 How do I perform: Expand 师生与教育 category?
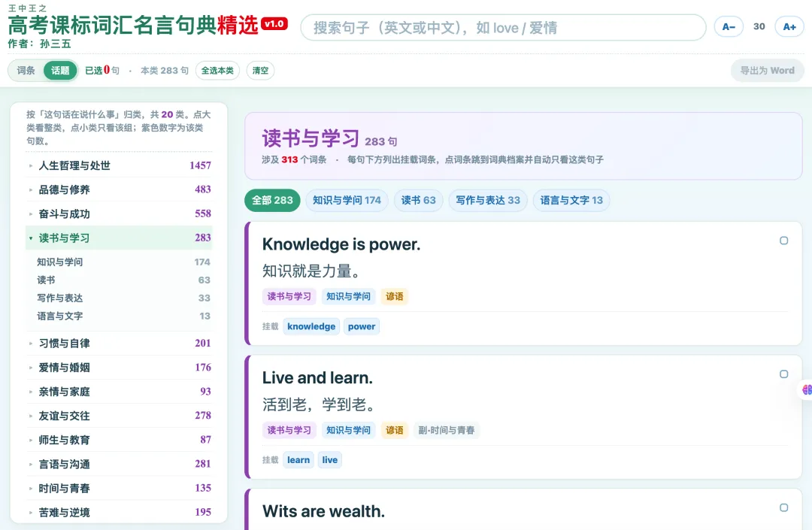119,440
